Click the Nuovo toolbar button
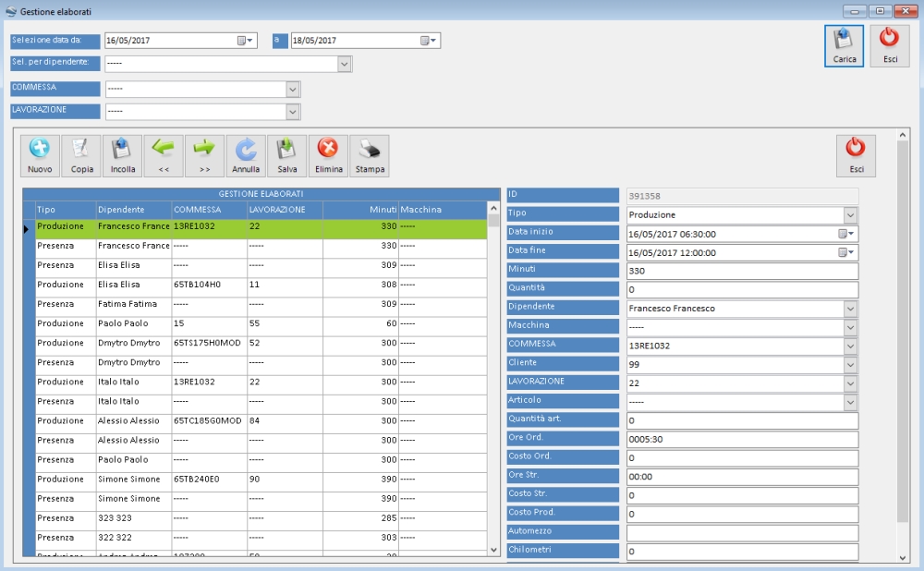Image resolution: width=924 pixels, height=571 pixels. (x=40, y=155)
